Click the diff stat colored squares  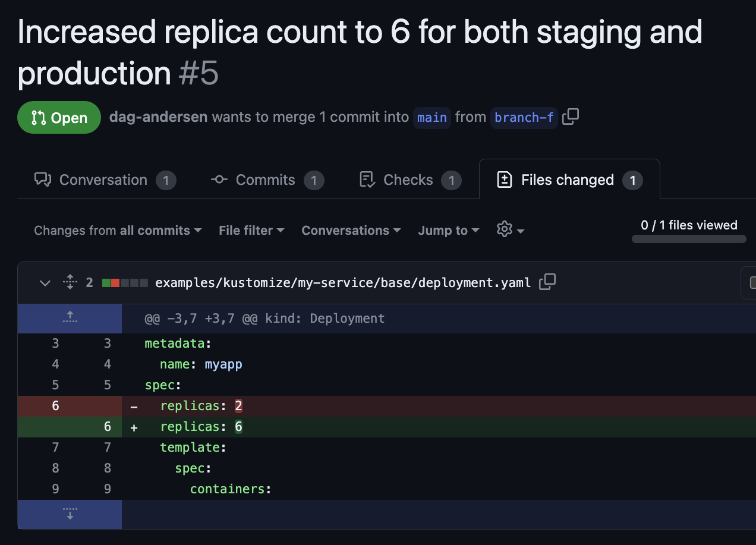(x=125, y=282)
